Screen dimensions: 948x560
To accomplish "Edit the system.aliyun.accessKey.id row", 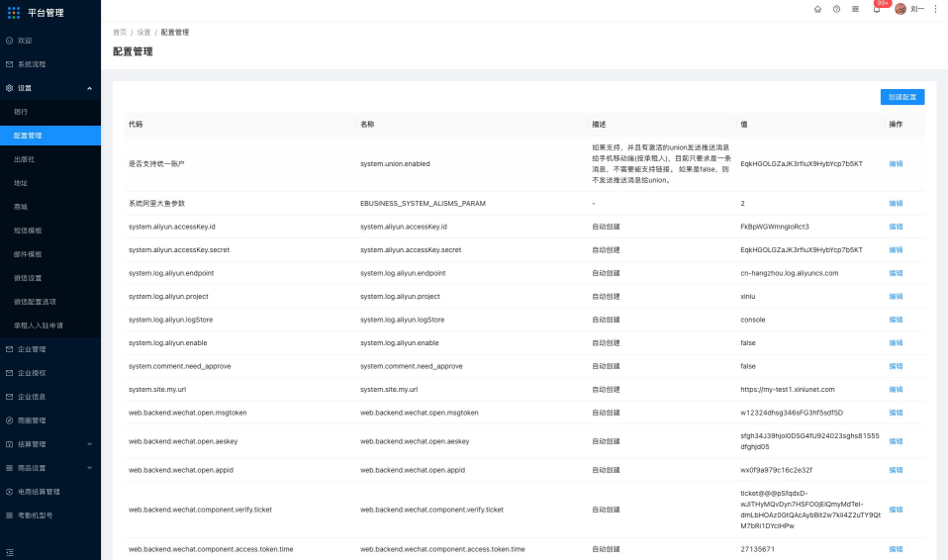I will click(x=896, y=227).
